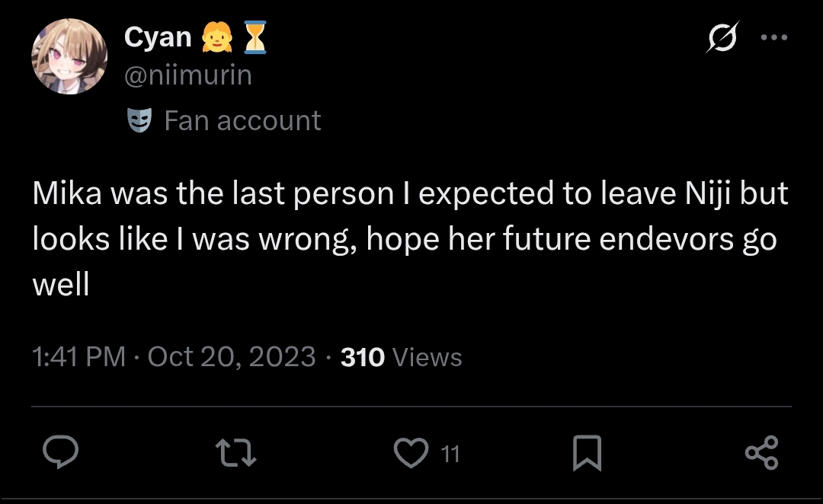Image resolution: width=823 pixels, height=504 pixels.
Task: Open the share icon options
Action: (x=761, y=452)
